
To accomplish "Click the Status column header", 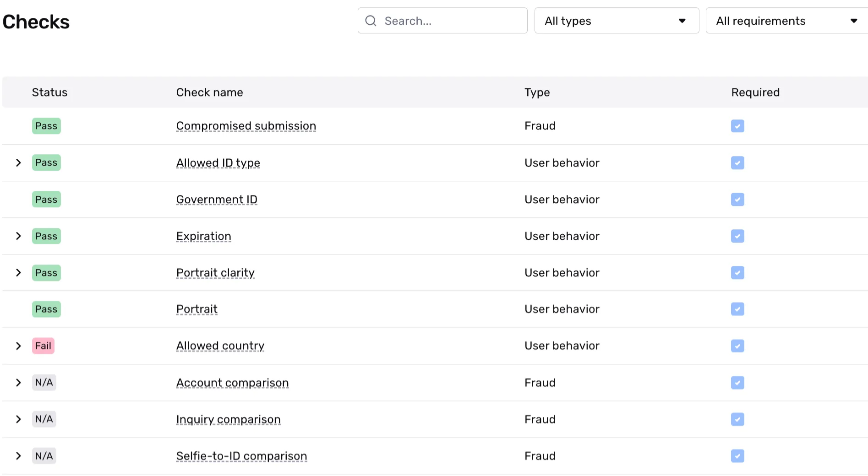I will (x=49, y=92).
